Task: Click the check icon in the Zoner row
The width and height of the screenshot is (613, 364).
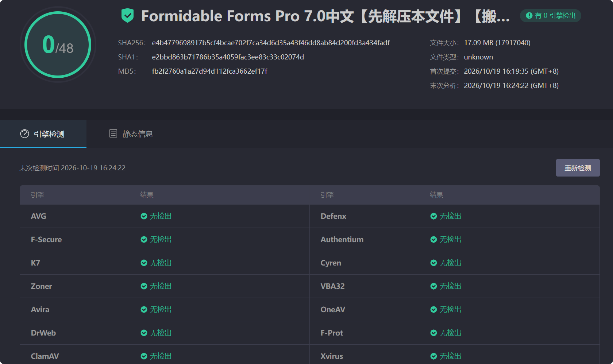Action: click(x=144, y=286)
